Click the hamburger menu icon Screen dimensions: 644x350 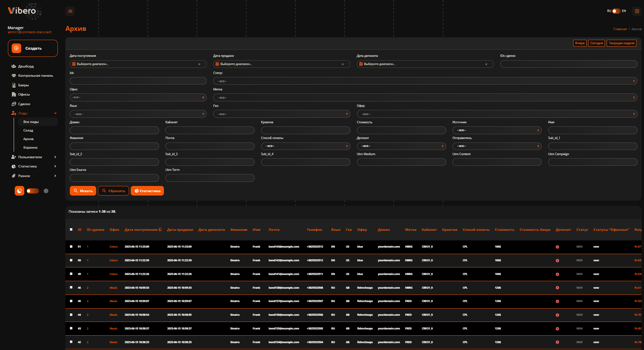click(x=70, y=11)
